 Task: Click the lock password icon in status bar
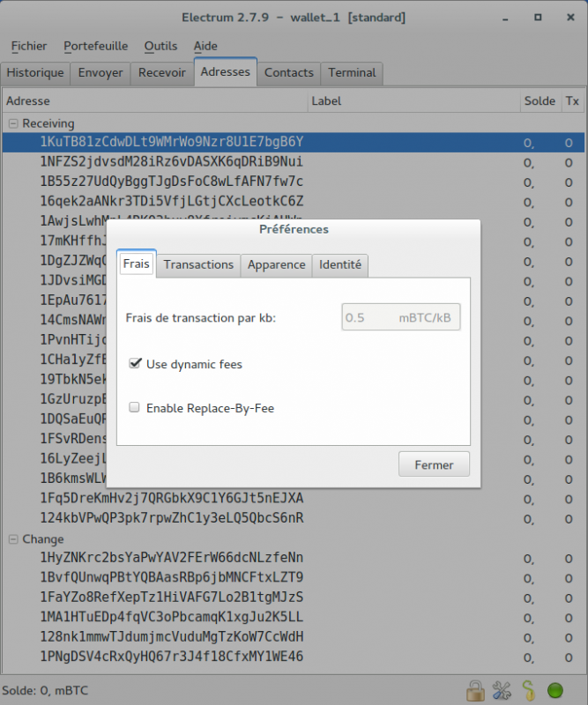[x=475, y=690]
